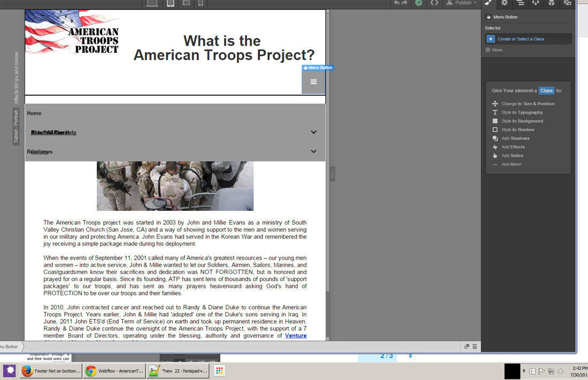Click the Menu Button hand icon in panel header
588x380 pixels.
click(x=488, y=17)
